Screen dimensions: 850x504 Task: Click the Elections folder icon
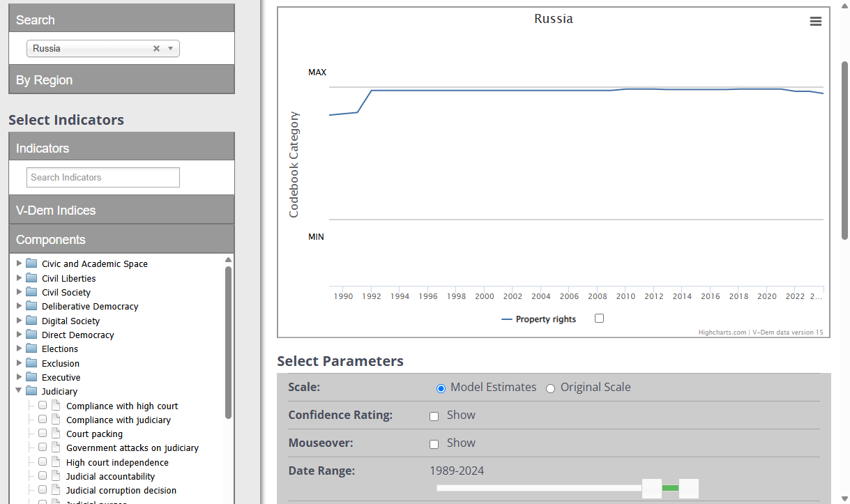coord(31,349)
